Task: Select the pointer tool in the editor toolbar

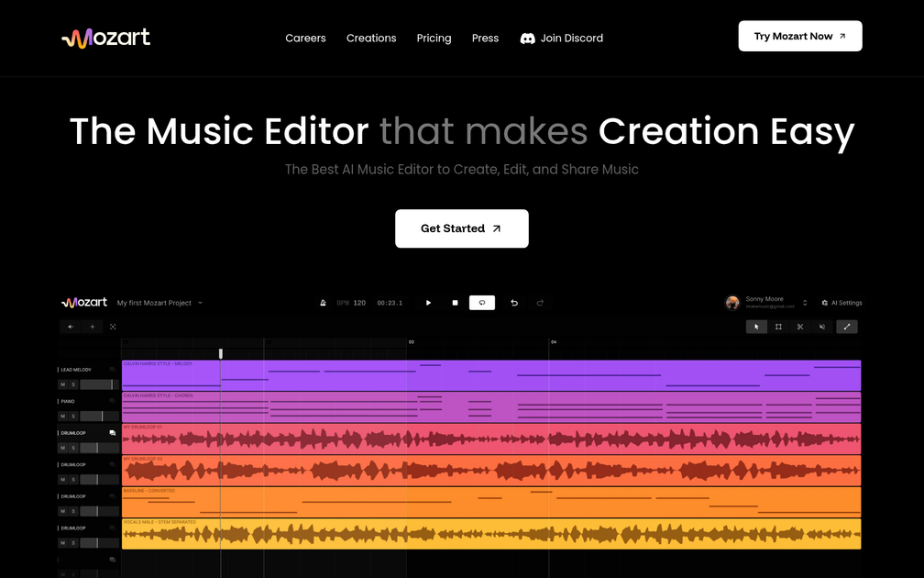Action: 756,327
